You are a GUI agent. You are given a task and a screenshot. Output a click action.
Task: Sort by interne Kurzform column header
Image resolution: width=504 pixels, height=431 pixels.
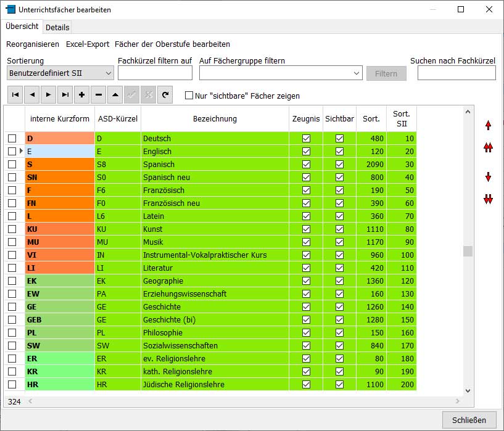click(x=60, y=118)
